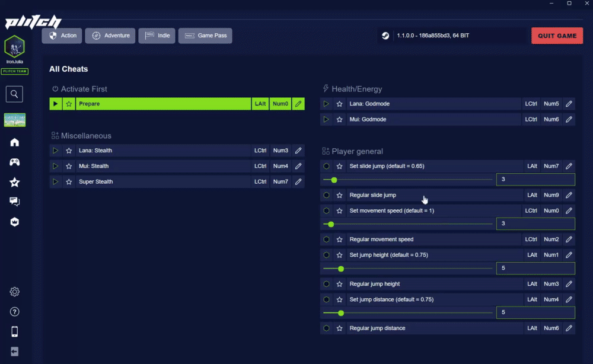Apply Set jump height circle button
The height and width of the screenshot is (364, 593).
click(x=326, y=255)
